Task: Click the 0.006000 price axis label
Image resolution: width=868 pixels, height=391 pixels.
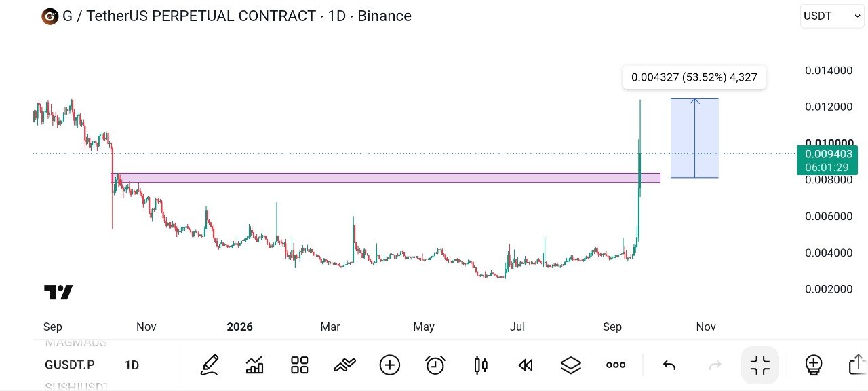Action: pos(828,217)
